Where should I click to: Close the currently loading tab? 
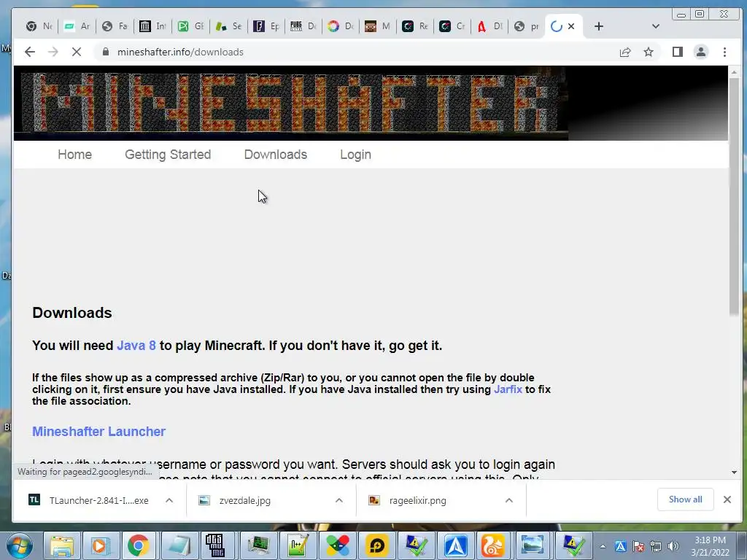(571, 26)
